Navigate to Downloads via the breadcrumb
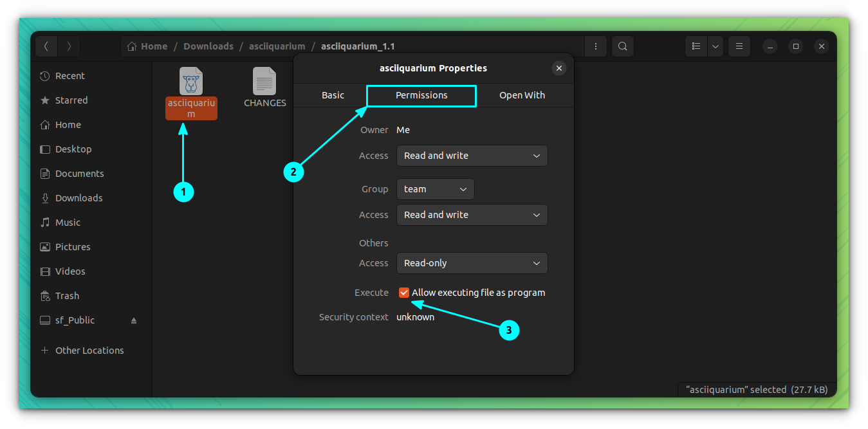Screen dimensions: 868x429 click(x=208, y=46)
